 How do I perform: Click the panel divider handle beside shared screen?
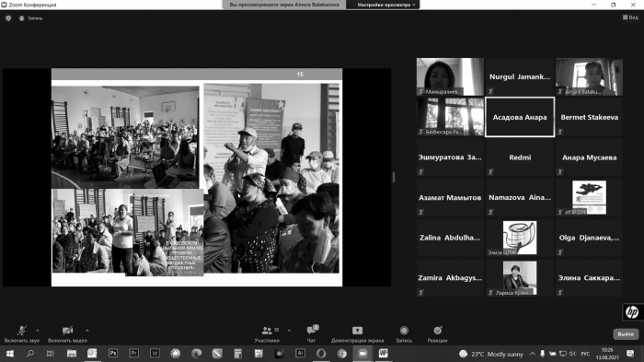point(394,177)
